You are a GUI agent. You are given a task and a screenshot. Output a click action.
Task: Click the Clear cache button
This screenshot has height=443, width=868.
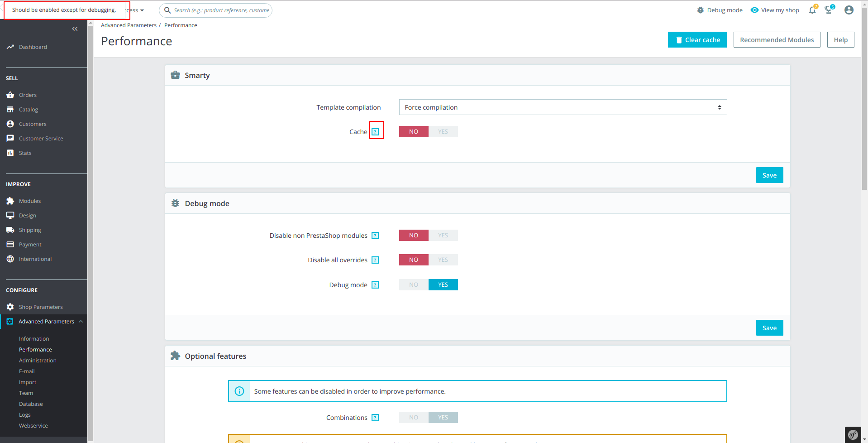click(697, 40)
